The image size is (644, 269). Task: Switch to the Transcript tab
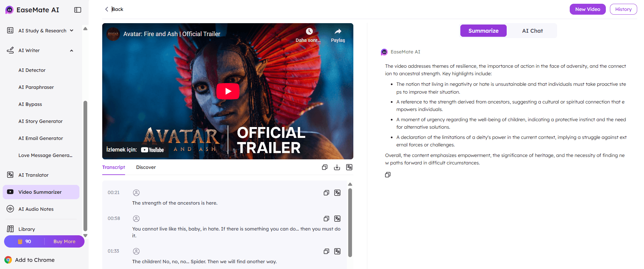[x=113, y=167]
